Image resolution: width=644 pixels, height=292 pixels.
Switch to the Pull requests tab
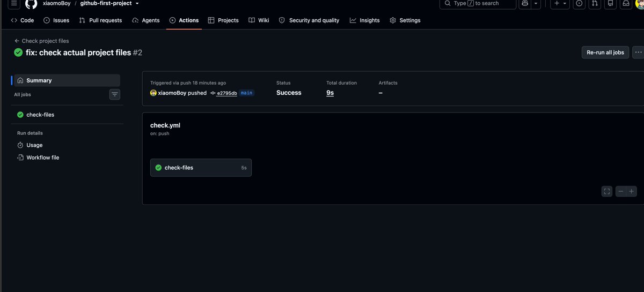pos(100,20)
